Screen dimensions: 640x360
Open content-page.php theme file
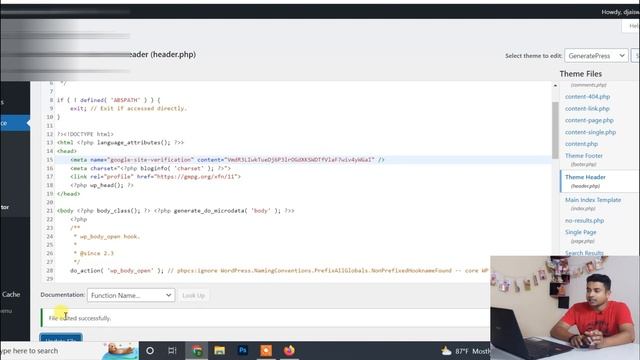tap(589, 120)
